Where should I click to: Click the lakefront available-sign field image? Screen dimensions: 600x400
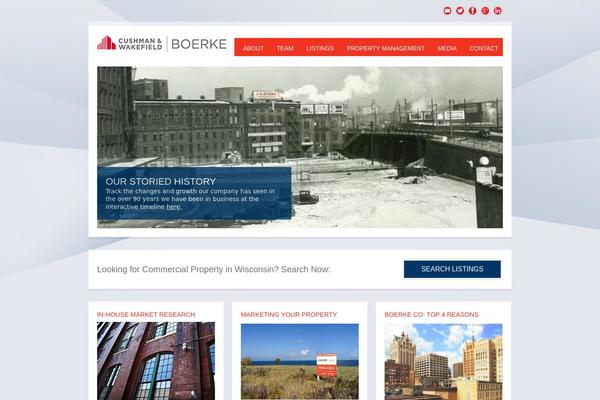pyautogui.click(x=300, y=362)
